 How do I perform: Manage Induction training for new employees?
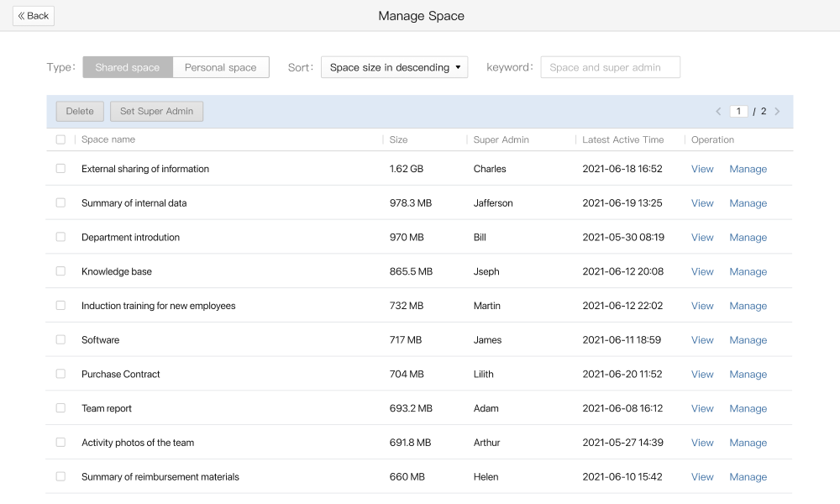click(x=748, y=306)
